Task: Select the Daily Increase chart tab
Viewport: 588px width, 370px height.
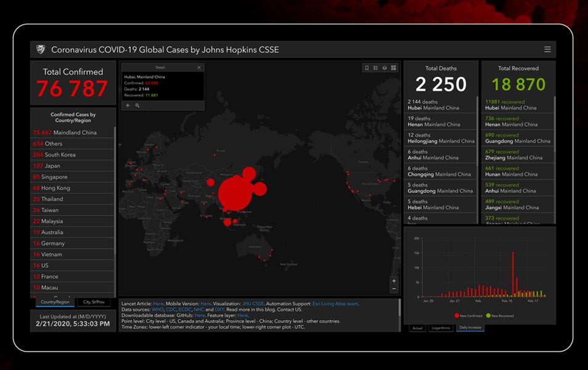Action: tap(470, 328)
